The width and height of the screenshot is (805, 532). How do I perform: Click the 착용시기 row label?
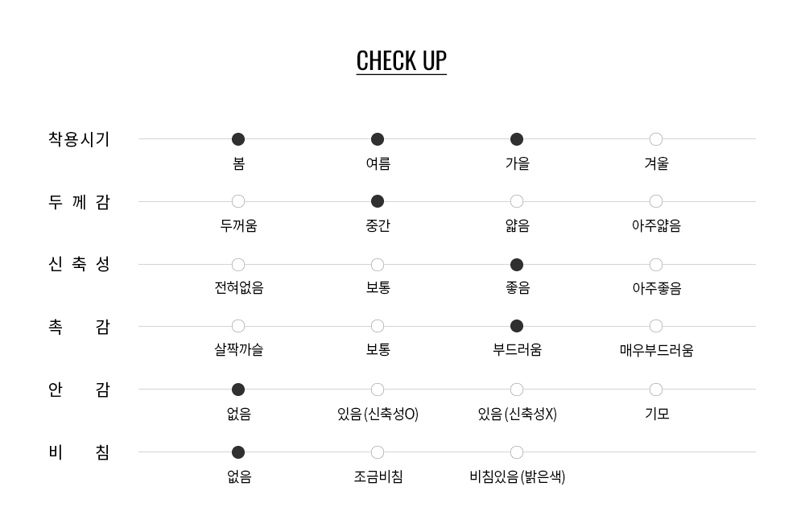79,139
